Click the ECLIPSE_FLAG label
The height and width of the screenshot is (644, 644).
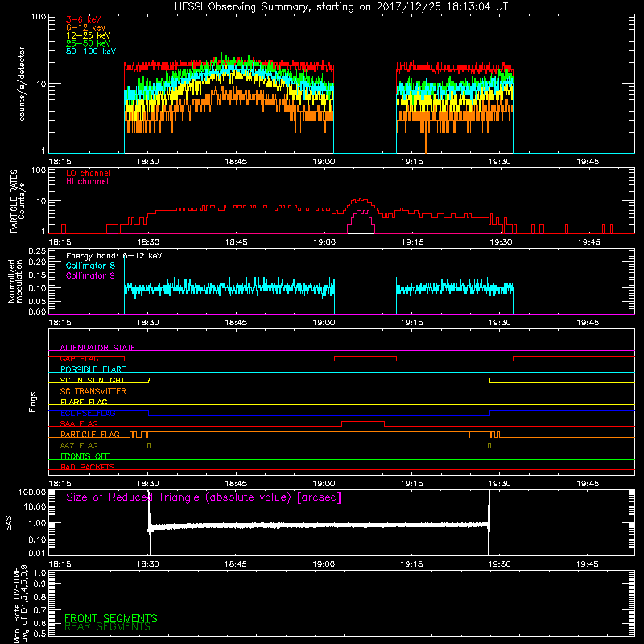pyautogui.click(x=88, y=413)
